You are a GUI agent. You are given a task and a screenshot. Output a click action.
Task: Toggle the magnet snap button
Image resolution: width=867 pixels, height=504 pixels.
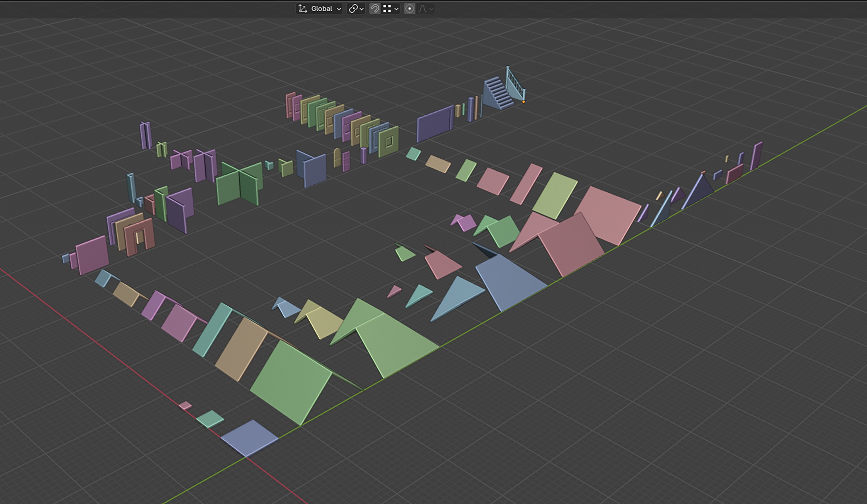pyautogui.click(x=375, y=8)
